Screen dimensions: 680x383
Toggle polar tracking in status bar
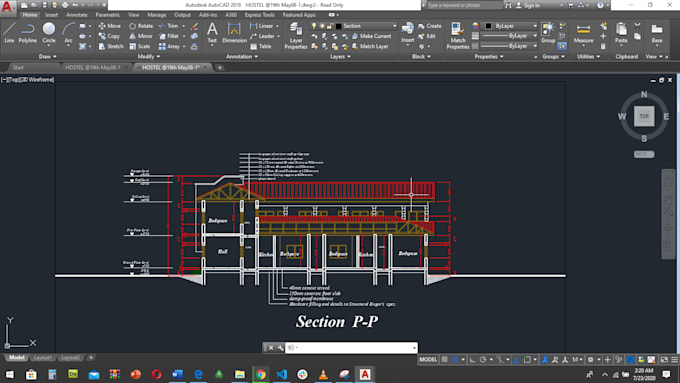pos(483,360)
